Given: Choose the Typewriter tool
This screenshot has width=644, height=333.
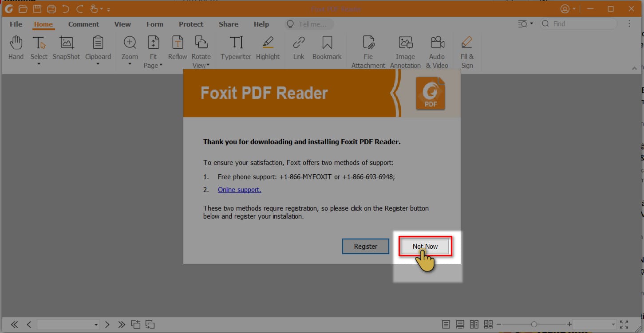Looking at the screenshot, I should 236,48.
